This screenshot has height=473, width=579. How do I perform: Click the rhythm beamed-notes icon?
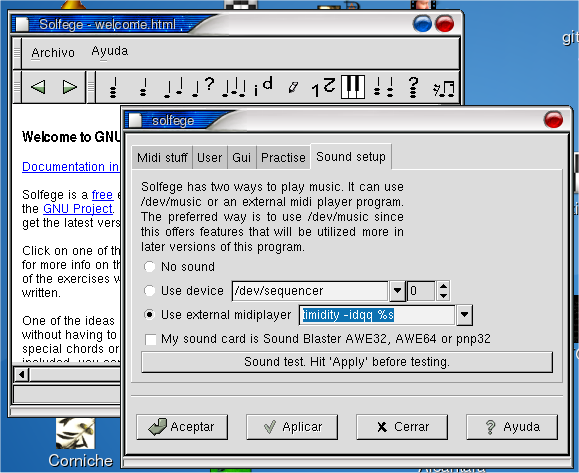(x=444, y=89)
